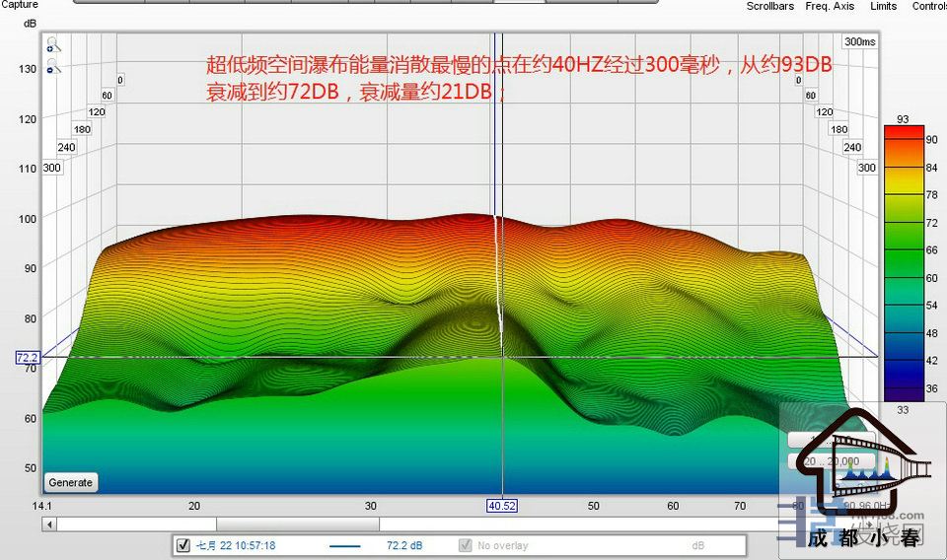This screenshot has width=947, height=560.
Task: Click the 300ms time range label
Action: 859,42
